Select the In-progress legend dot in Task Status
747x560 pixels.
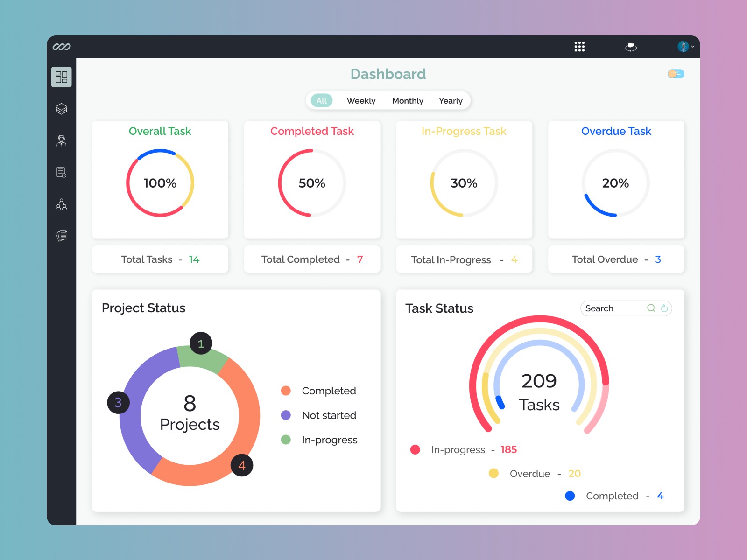click(x=415, y=449)
